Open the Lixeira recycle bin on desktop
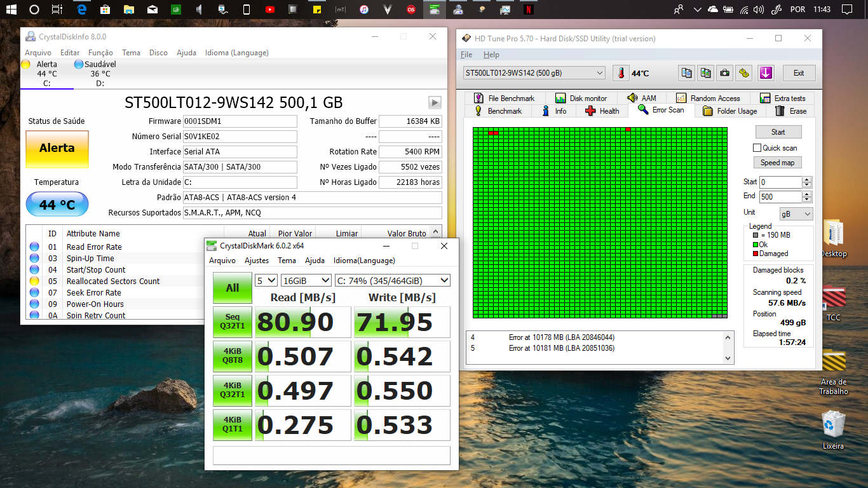 (833, 430)
